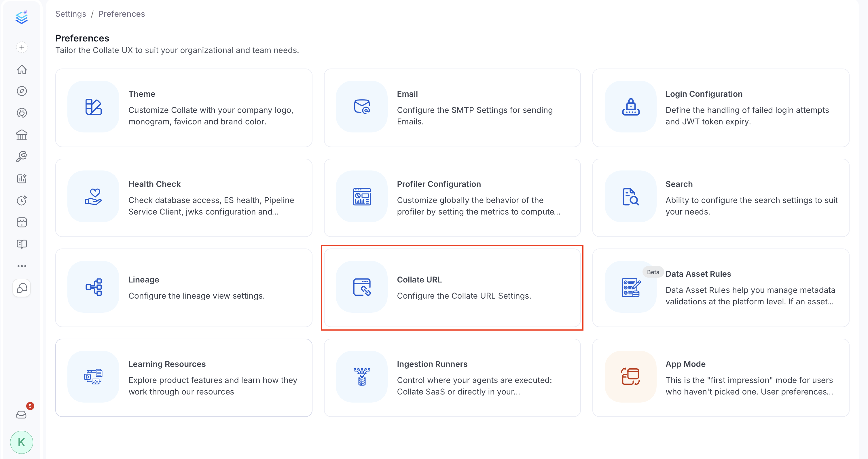Click the Preferences breadcrumb
Screen dimensions: 868x459
click(122, 14)
